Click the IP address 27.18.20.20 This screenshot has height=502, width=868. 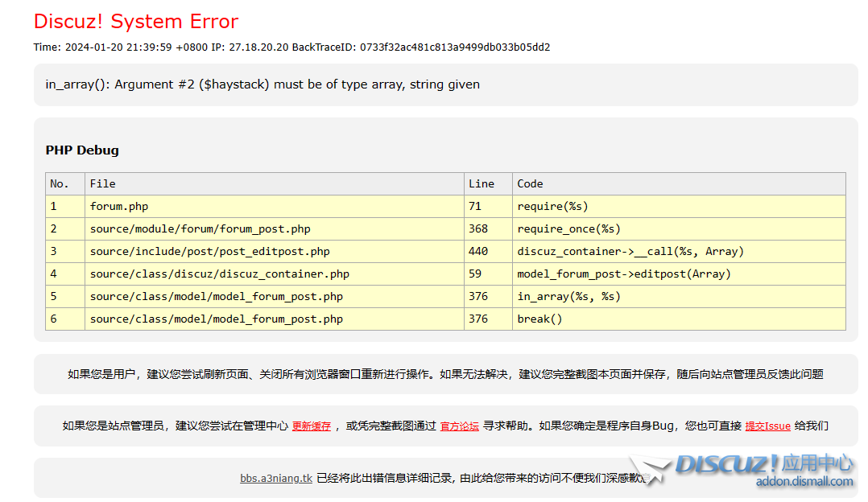(x=258, y=47)
